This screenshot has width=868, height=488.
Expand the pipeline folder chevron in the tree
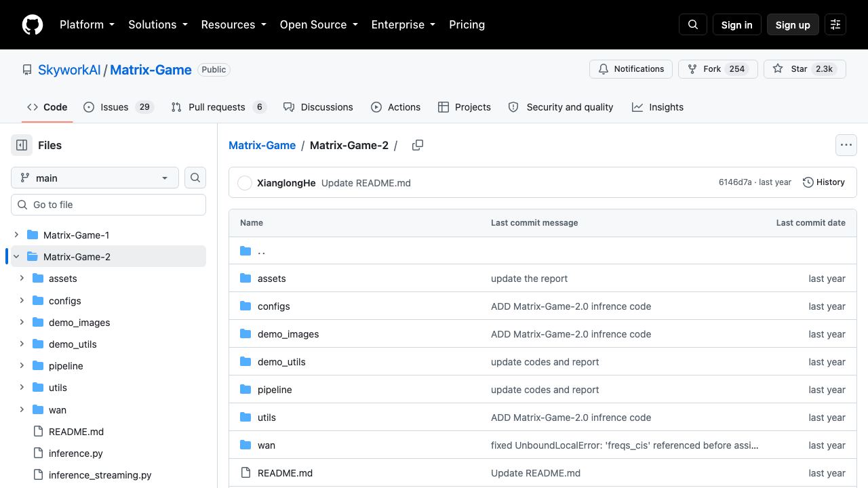coord(22,366)
